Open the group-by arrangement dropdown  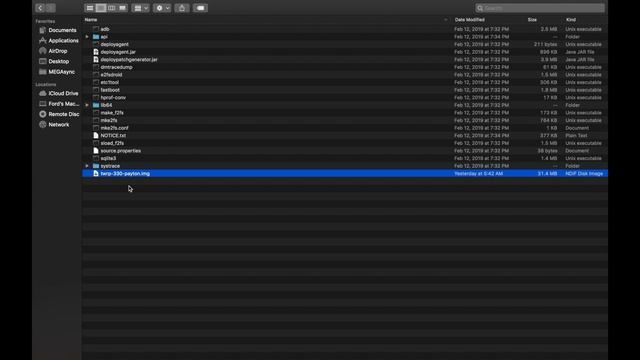click(x=141, y=8)
